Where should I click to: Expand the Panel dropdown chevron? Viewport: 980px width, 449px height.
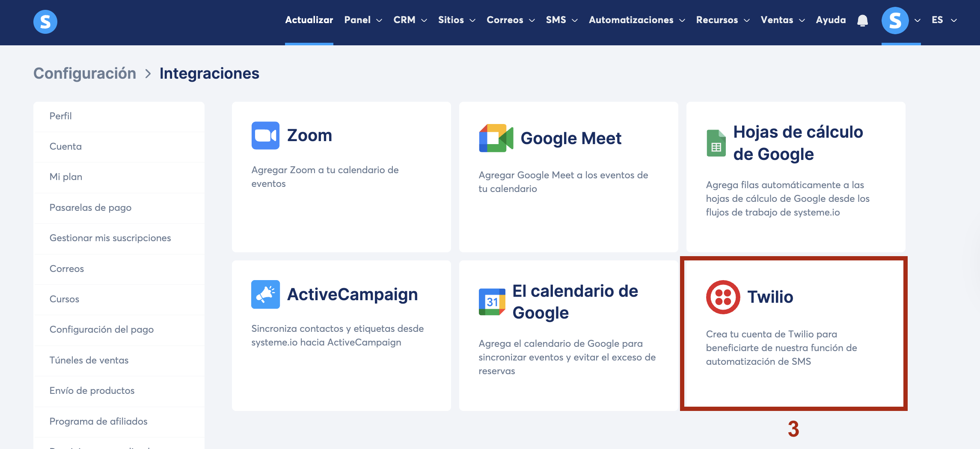coord(379,21)
